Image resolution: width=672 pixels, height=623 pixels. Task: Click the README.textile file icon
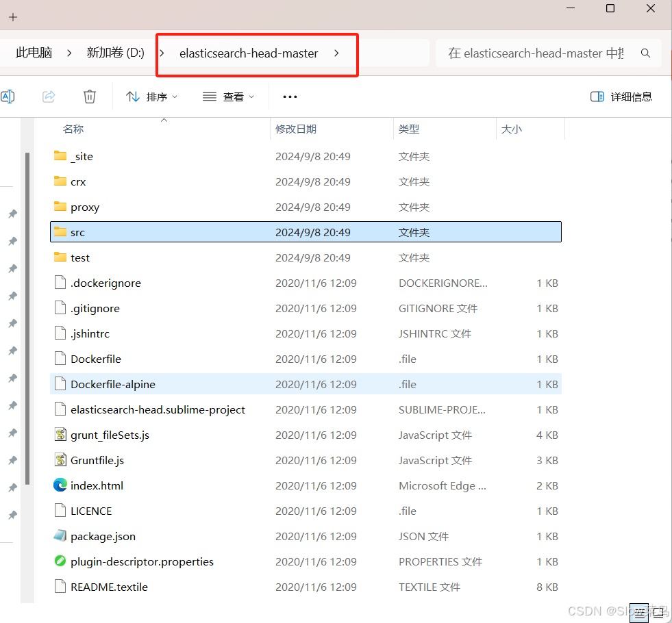point(60,586)
